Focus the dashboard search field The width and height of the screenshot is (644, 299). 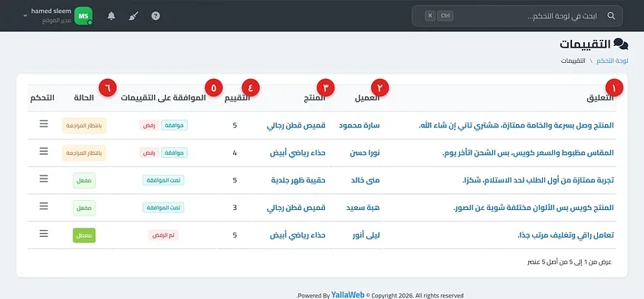pyautogui.click(x=517, y=16)
